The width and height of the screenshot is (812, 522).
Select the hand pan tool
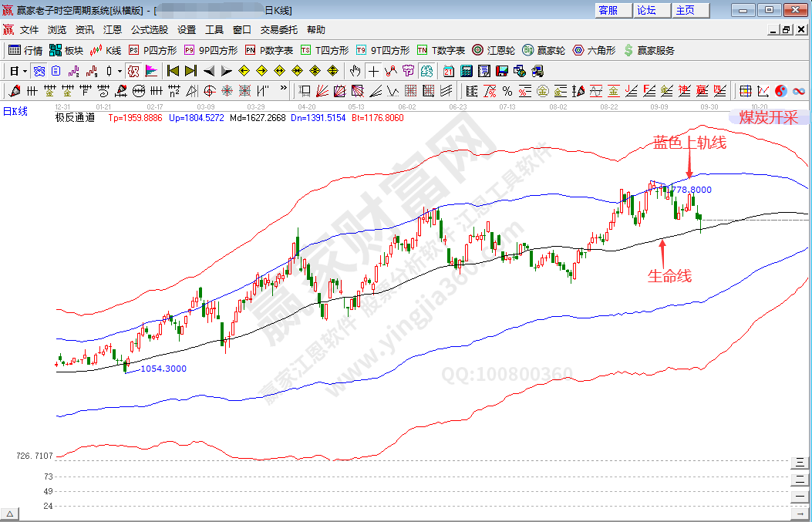coord(355,71)
